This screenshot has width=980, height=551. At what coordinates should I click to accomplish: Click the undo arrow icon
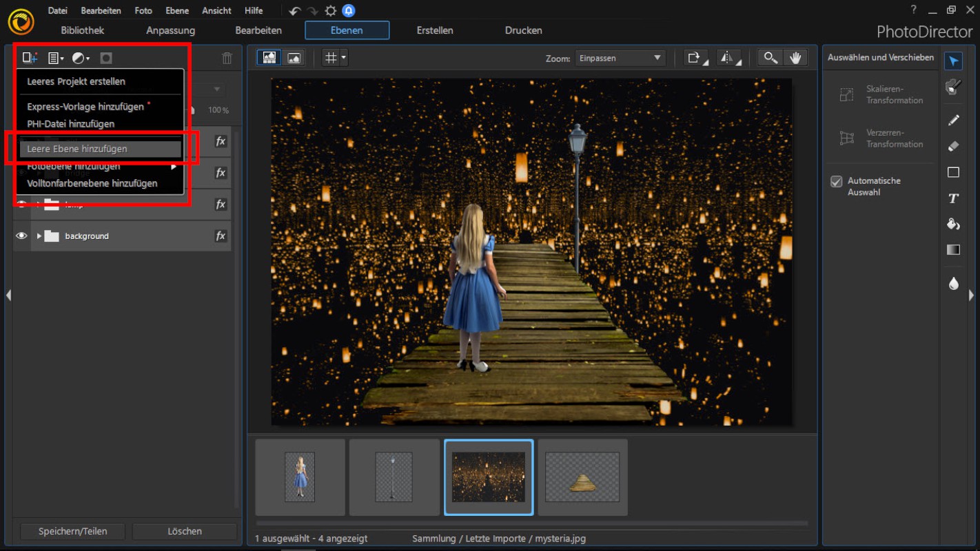pyautogui.click(x=295, y=11)
